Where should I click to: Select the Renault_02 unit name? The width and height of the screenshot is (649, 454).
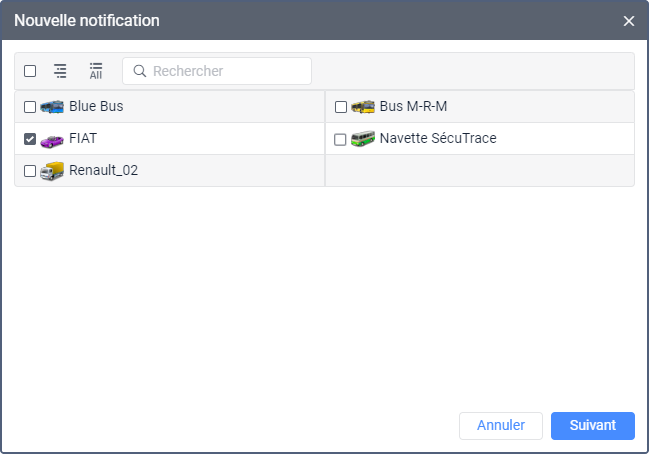tap(104, 171)
